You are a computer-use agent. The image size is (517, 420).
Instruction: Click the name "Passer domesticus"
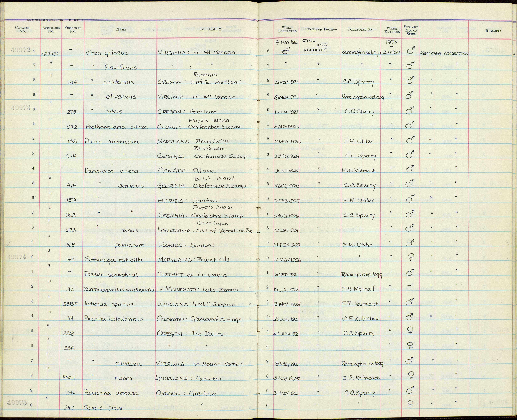tap(111, 274)
